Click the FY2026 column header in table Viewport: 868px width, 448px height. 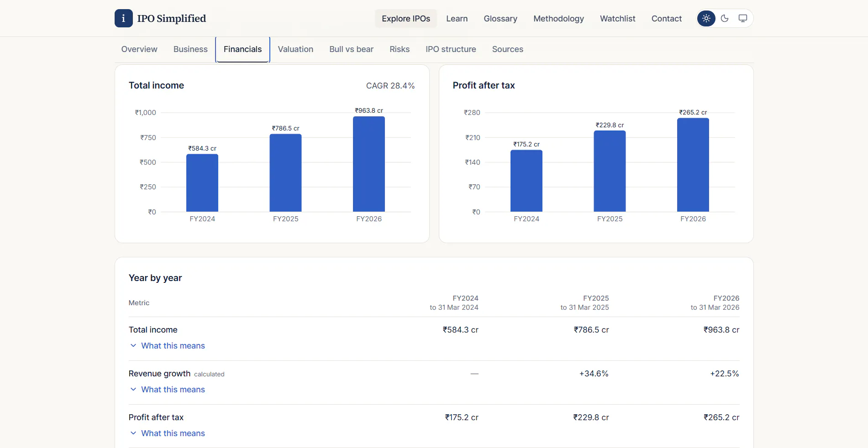pyautogui.click(x=715, y=302)
